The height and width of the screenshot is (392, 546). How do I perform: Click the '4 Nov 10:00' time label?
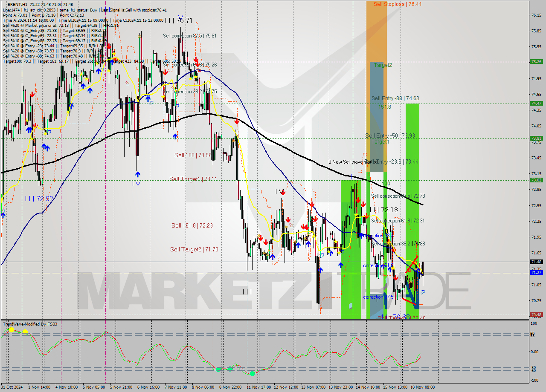coord(67,387)
